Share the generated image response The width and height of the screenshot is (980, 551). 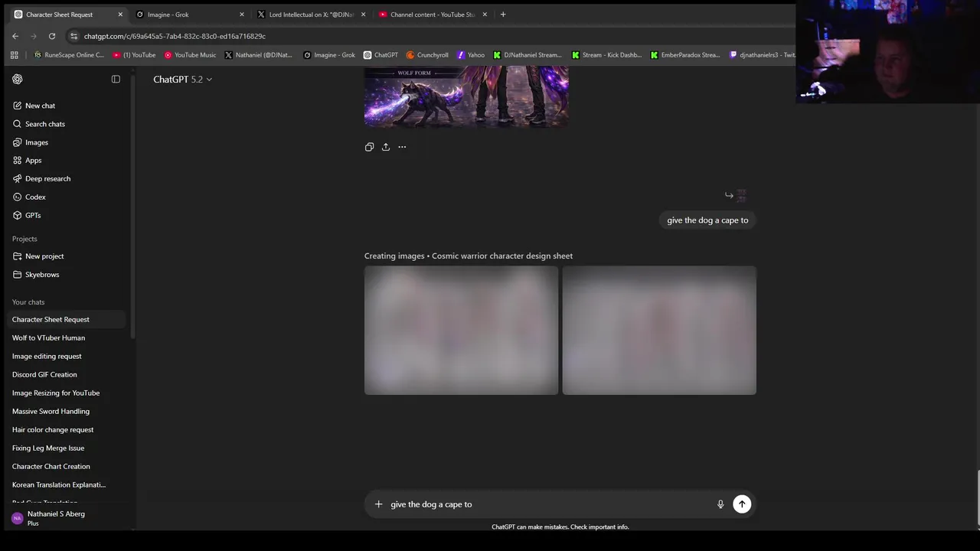[386, 147]
